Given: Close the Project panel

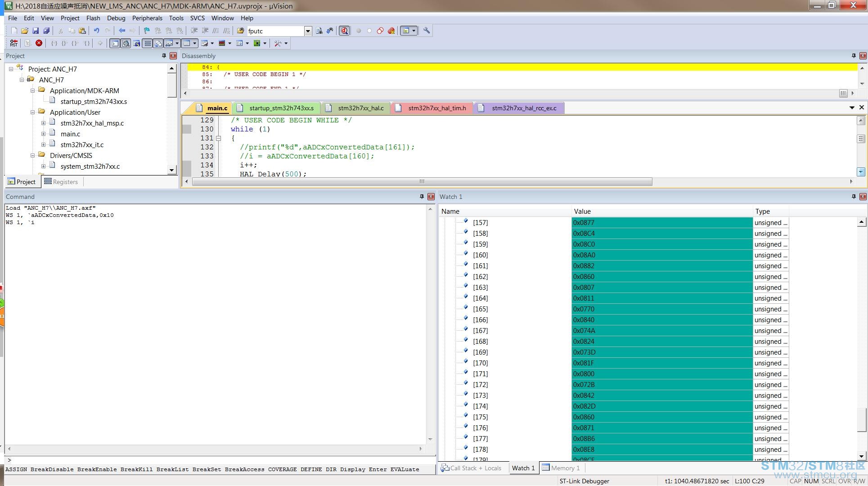Looking at the screenshot, I should 173,56.
